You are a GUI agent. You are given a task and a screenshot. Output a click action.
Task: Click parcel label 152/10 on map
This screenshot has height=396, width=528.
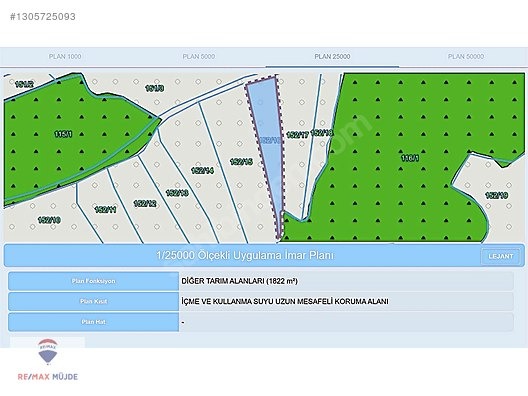[49, 220]
